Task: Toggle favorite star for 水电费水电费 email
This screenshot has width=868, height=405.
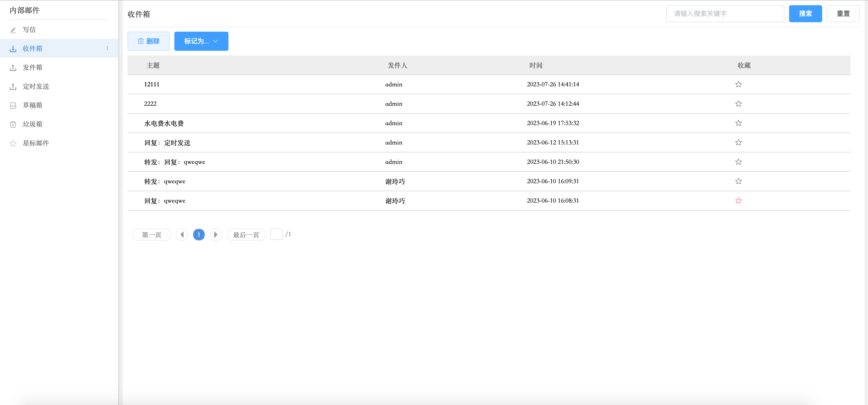Action: tap(738, 123)
